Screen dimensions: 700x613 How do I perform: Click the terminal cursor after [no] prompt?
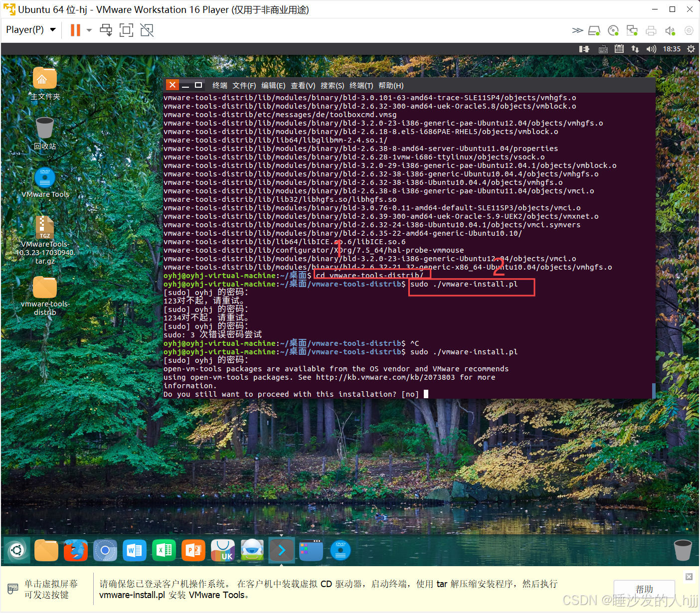(x=426, y=394)
